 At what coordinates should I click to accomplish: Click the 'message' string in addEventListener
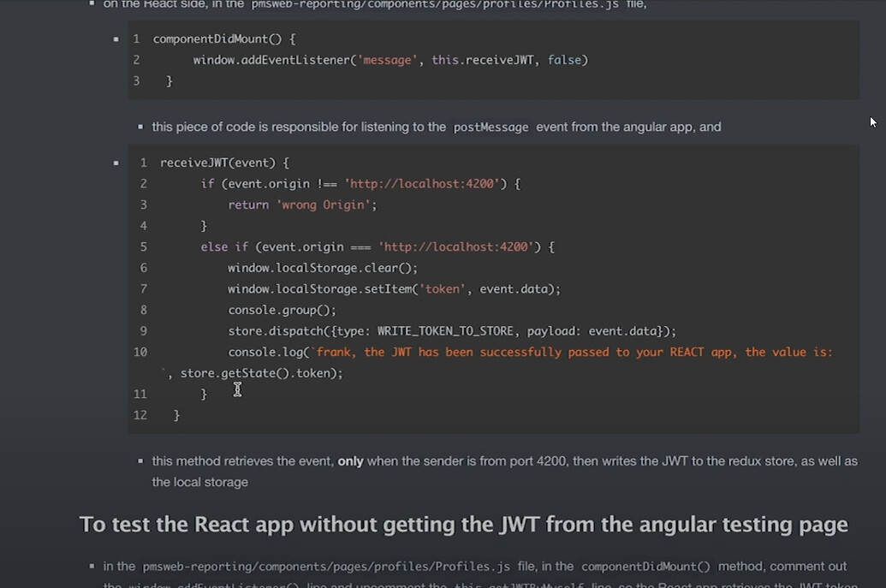[387, 60]
